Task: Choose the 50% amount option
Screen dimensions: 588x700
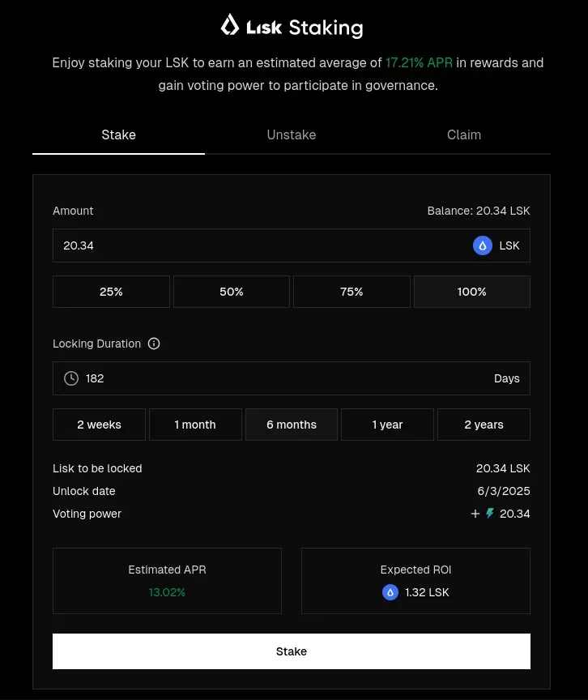Action: click(x=232, y=292)
